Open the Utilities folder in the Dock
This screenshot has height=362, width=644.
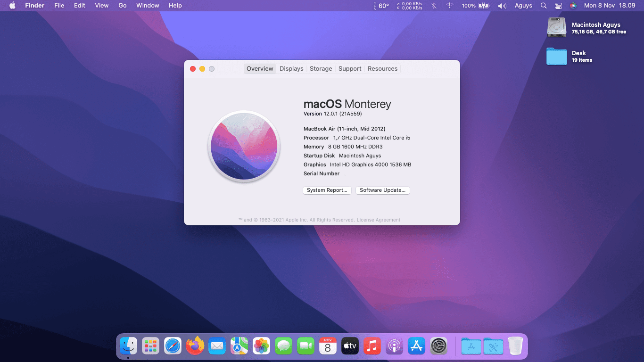(493, 346)
